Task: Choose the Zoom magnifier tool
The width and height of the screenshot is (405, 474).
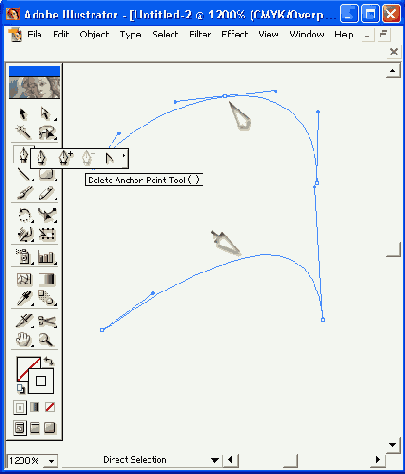Action: [46, 340]
